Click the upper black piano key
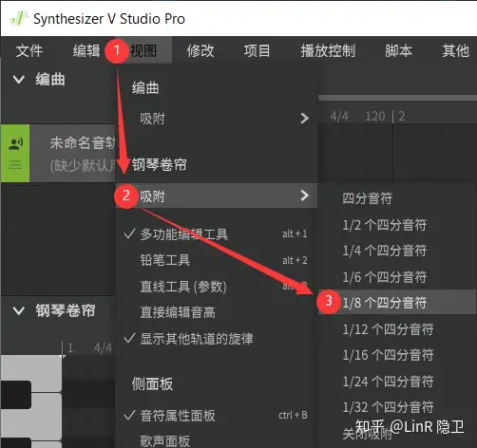The image size is (477, 448). tap(16, 395)
